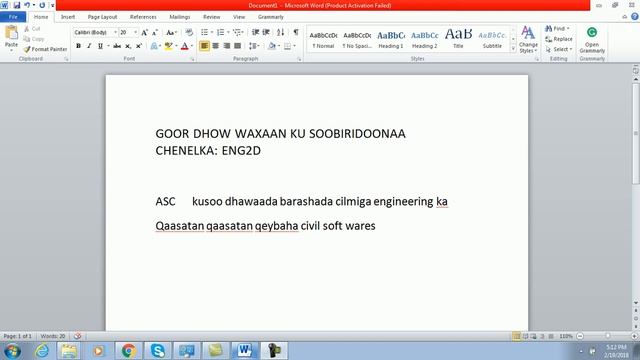The image size is (640, 360).
Task: Open Windows Start menu
Action: pyautogui.click(x=13, y=351)
